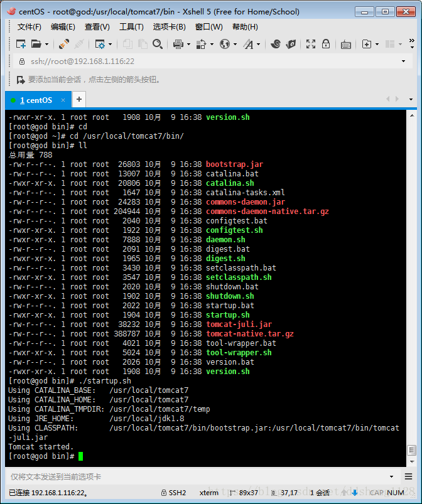Toggle full screen arrows icon
The image size is (422, 504).
[311, 44]
